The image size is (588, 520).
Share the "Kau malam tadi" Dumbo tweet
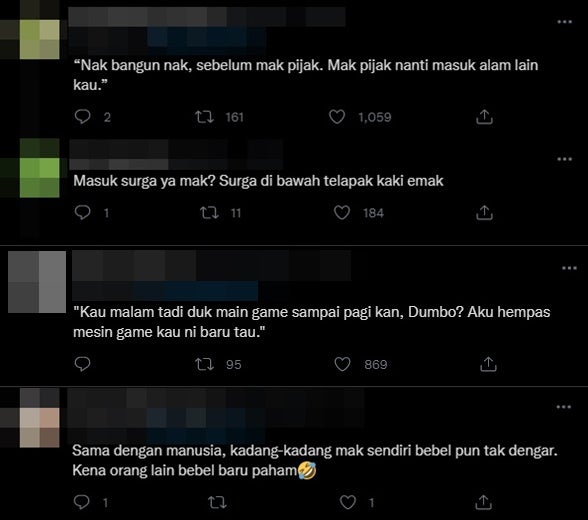[x=488, y=364]
